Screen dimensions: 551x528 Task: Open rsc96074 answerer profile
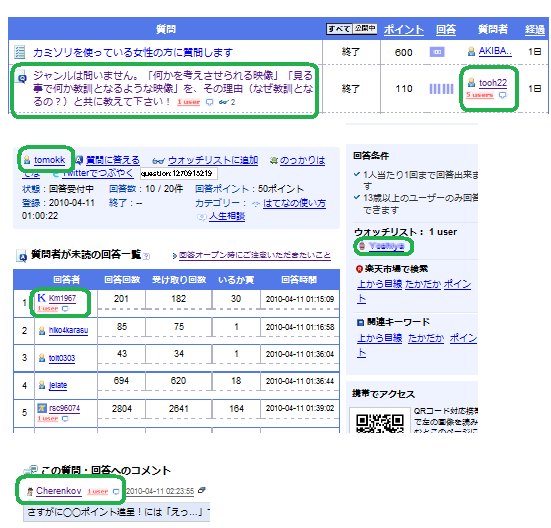(x=64, y=408)
